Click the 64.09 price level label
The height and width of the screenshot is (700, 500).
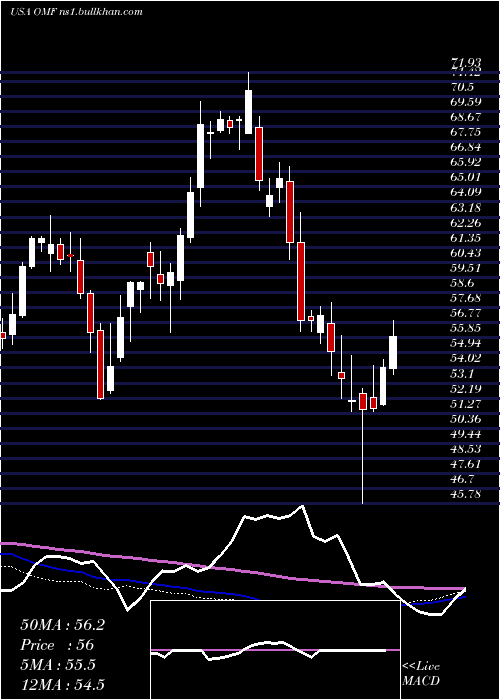click(x=466, y=192)
